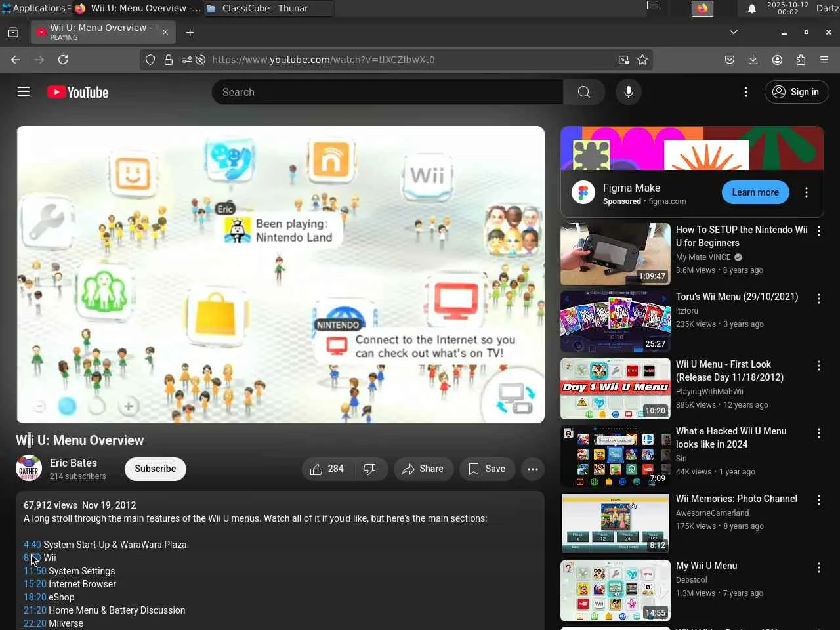
Task: Click the video player to pause playback
Action: click(280, 274)
